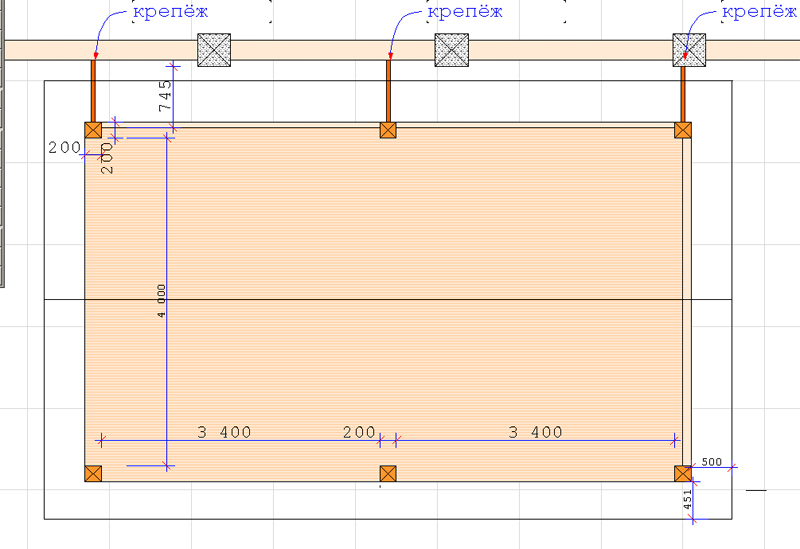This screenshot has width=800, height=549.
Task: Select the middle orange fastener bar under the beam
Action: tap(388, 91)
